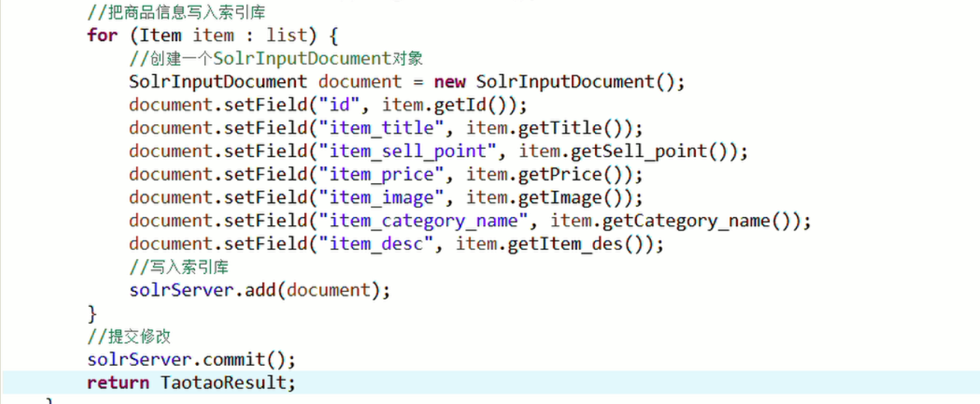Click the line setting "item_category_name" field
This screenshot has width=980, height=404.
(x=469, y=221)
